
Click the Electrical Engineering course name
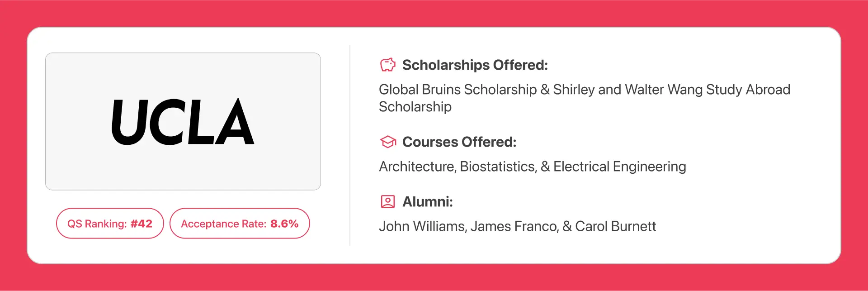[620, 167]
